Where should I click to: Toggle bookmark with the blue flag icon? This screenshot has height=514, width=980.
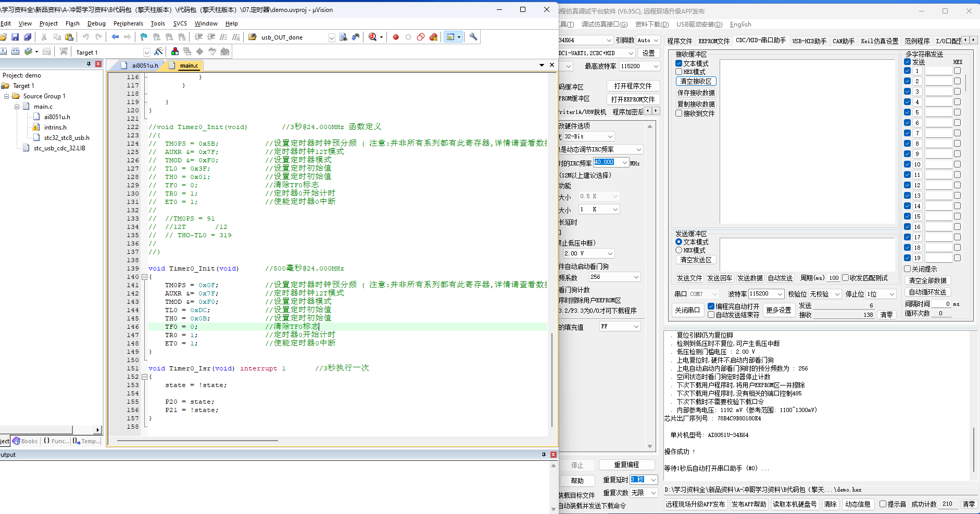[x=144, y=37]
